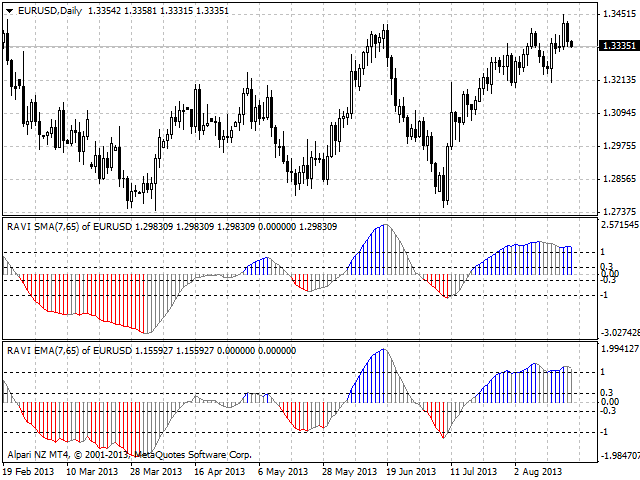The height and width of the screenshot is (480, 640).
Task: Click the 19 Jun 2013 date label
Action: click(410, 469)
